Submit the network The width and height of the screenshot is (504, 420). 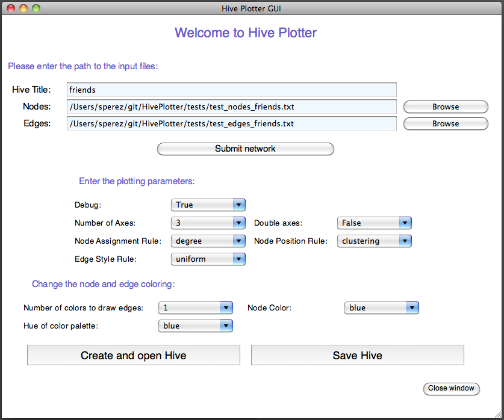tap(245, 149)
